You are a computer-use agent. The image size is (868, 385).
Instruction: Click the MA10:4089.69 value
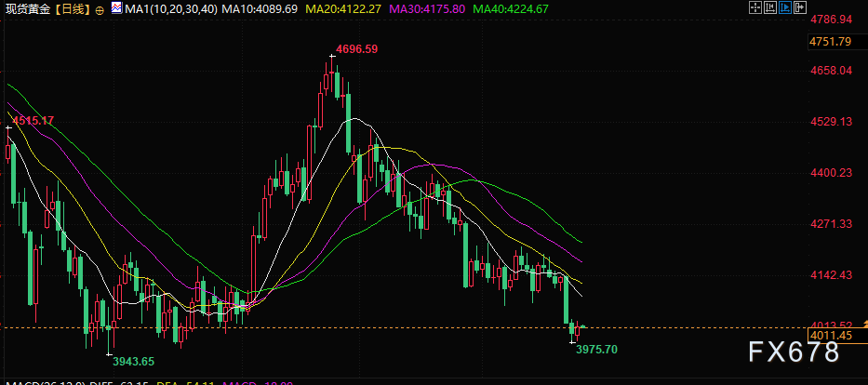[260, 9]
